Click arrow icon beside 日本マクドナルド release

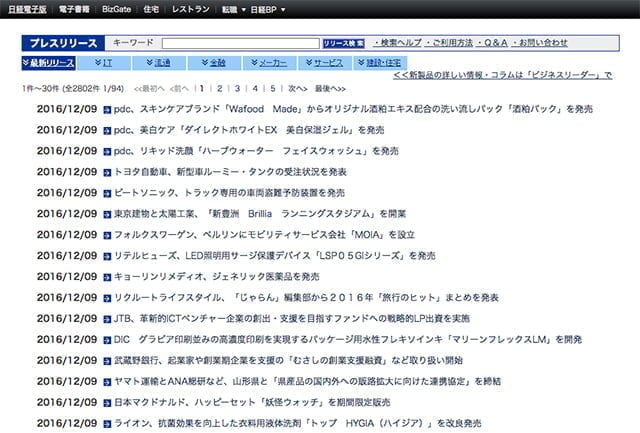107,403
